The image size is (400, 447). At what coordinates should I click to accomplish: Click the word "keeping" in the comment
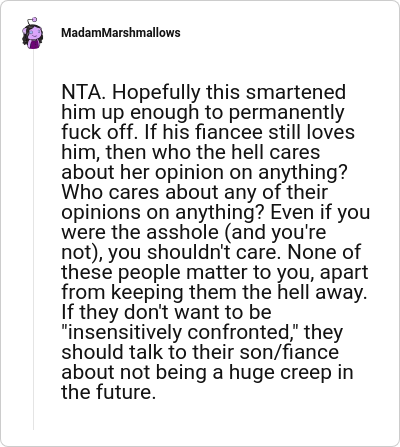[x=147, y=293]
